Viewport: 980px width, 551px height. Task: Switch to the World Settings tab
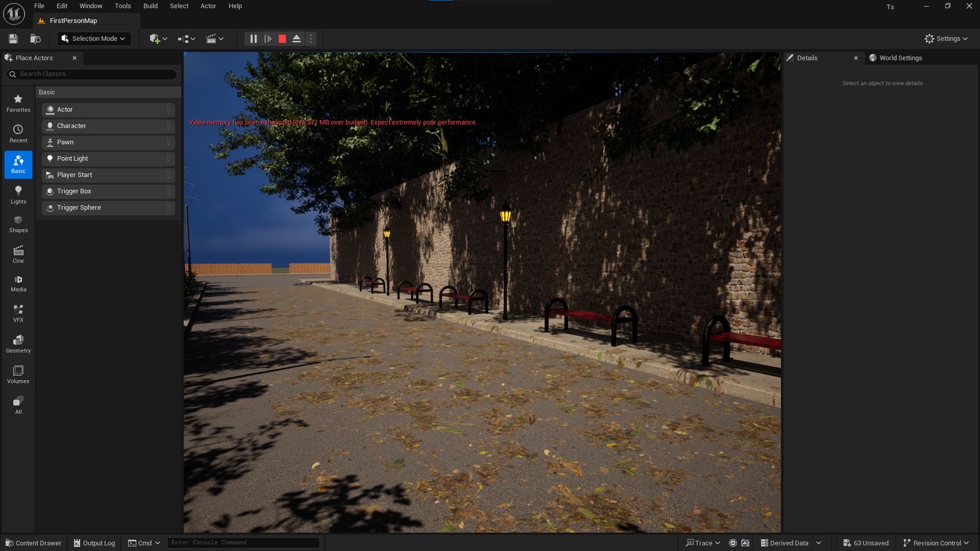point(900,58)
